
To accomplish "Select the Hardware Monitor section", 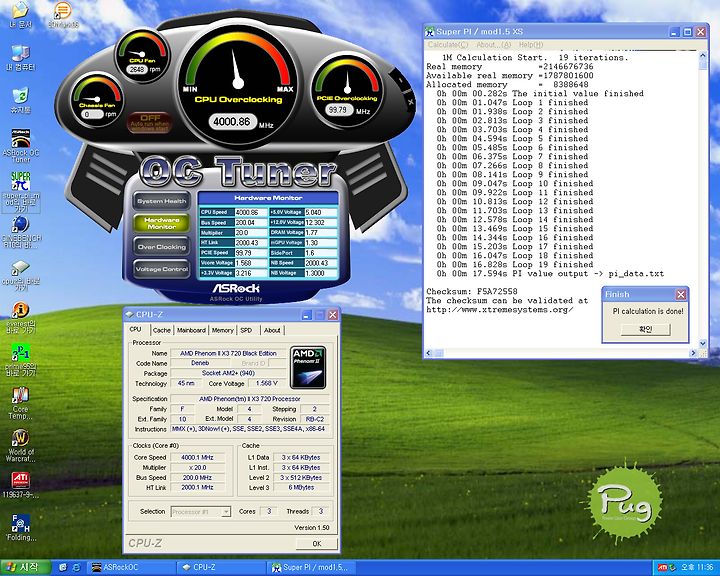I will point(162,223).
